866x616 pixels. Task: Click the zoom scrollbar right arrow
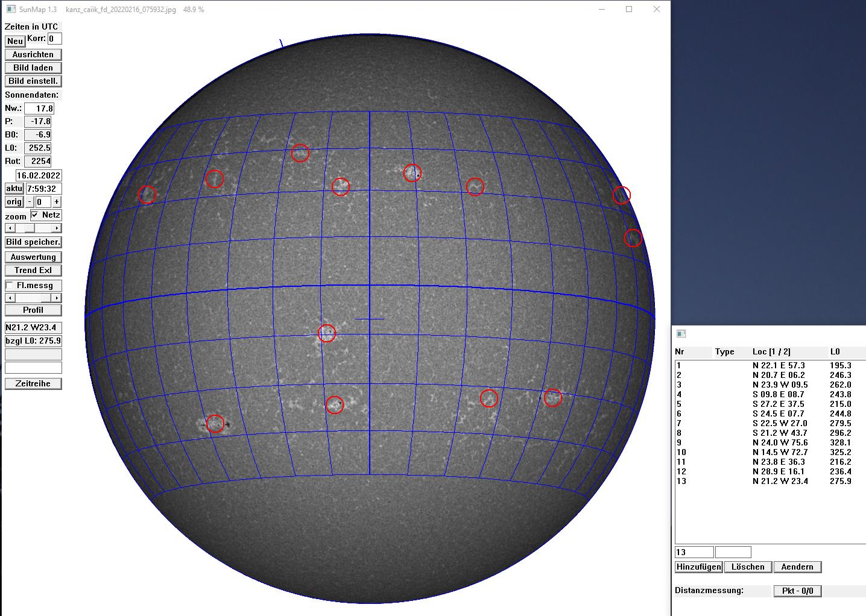coord(57,228)
